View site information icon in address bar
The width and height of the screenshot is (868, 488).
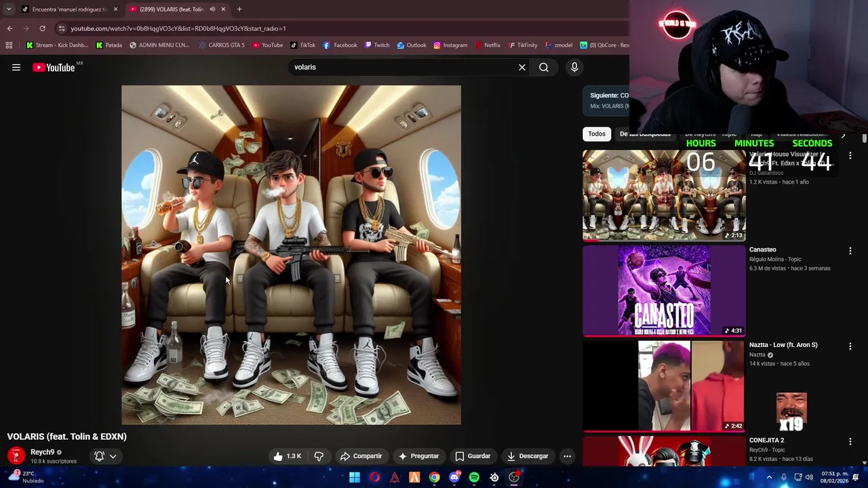pyautogui.click(x=62, y=28)
